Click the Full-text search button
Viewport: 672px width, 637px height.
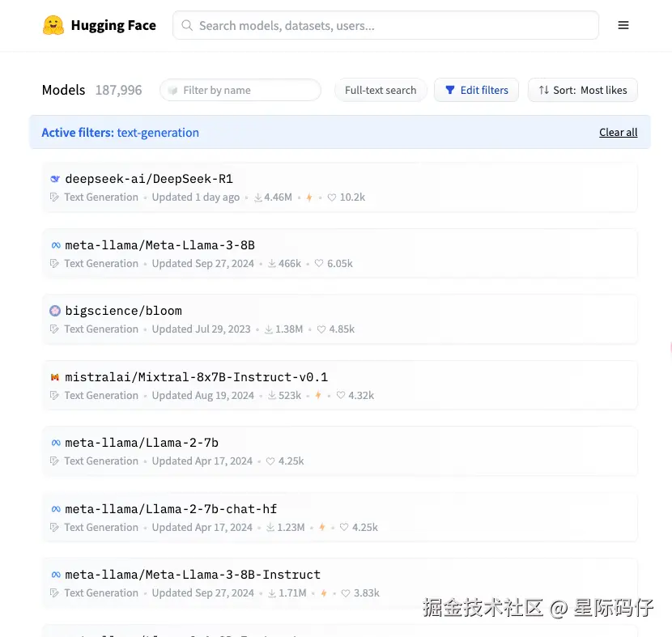tap(381, 90)
